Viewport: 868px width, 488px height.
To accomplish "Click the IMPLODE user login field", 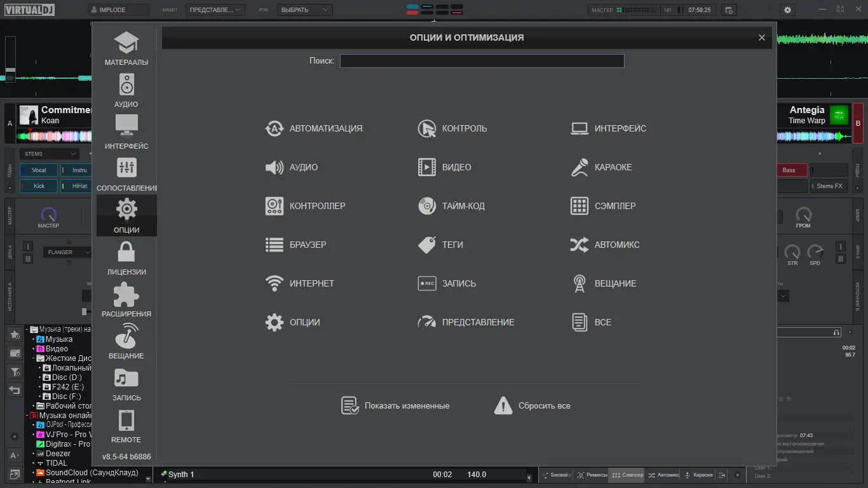I will tap(119, 10).
